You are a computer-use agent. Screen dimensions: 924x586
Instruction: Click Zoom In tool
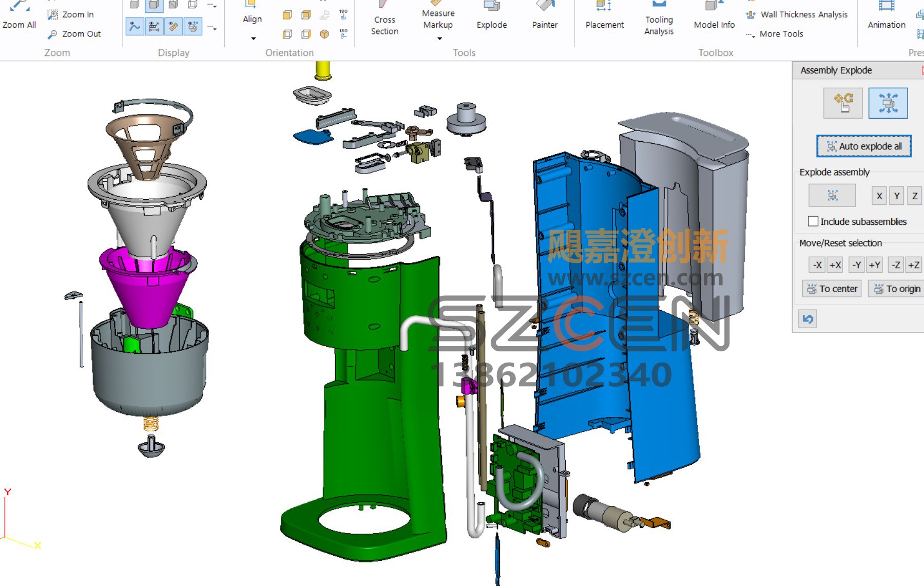[x=71, y=14]
